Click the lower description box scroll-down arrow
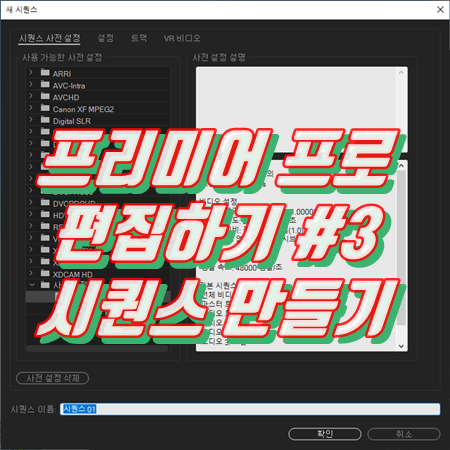This screenshot has width=450, height=450. pyautogui.click(x=401, y=346)
